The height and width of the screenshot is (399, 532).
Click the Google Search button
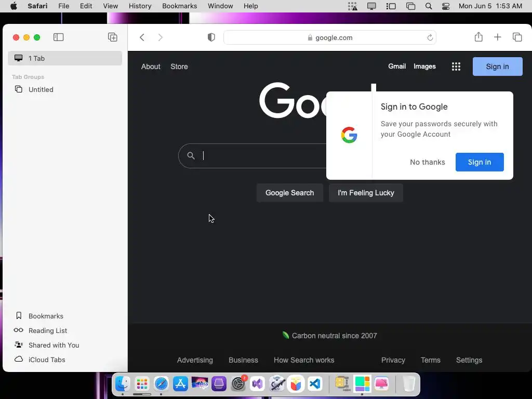(x=290, y=193)
